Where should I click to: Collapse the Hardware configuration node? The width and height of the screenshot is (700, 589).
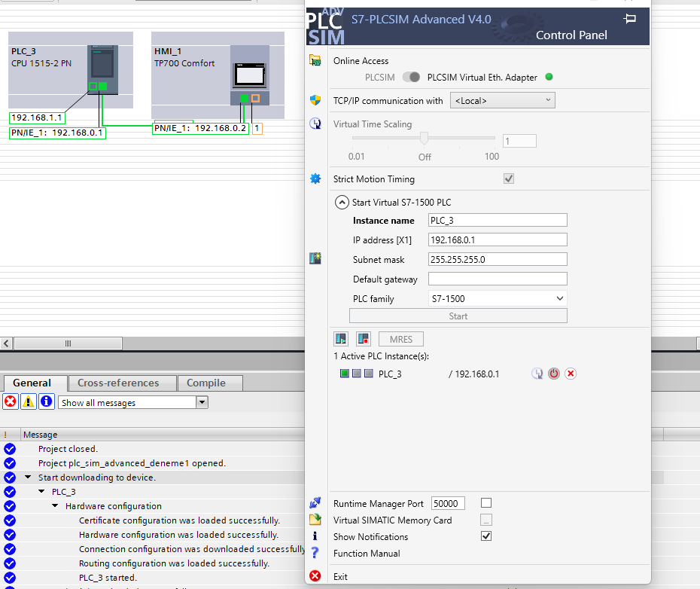56,506
